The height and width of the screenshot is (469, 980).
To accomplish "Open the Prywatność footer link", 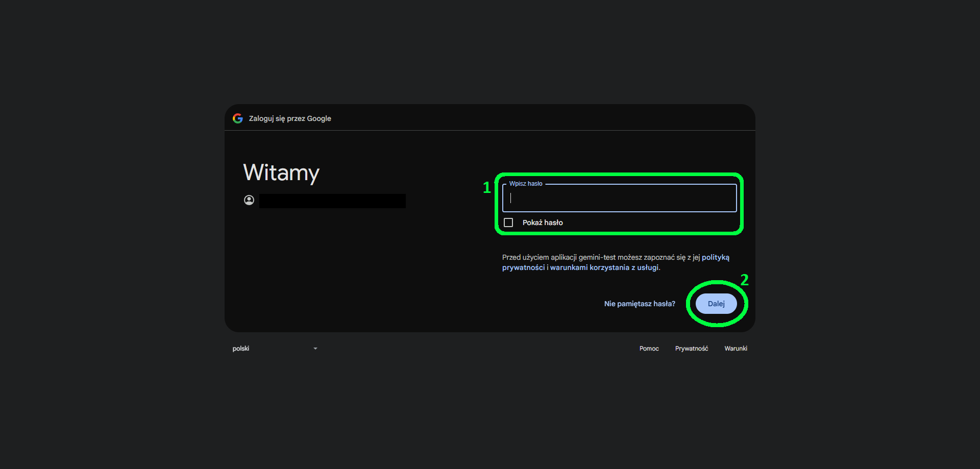I will tap(692, 349).
